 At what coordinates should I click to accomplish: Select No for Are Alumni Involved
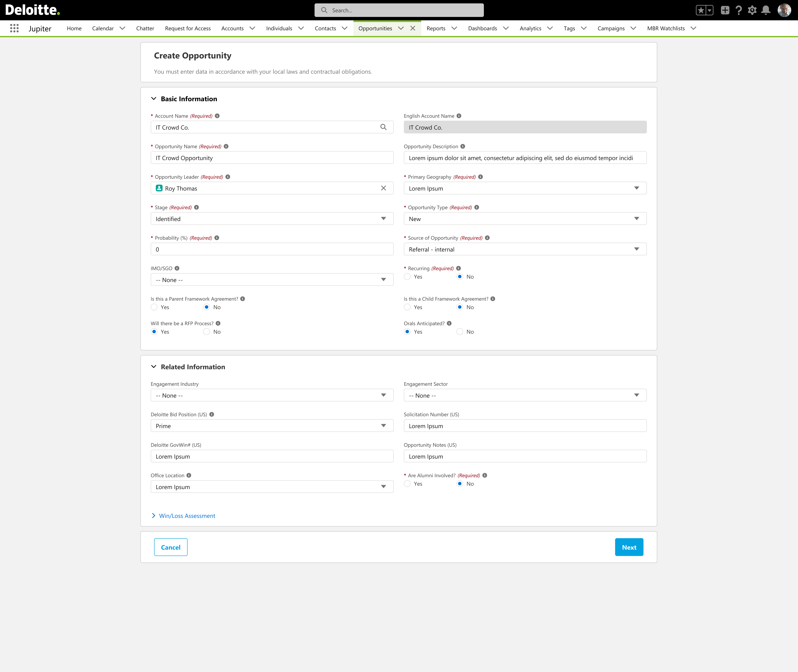460,484
